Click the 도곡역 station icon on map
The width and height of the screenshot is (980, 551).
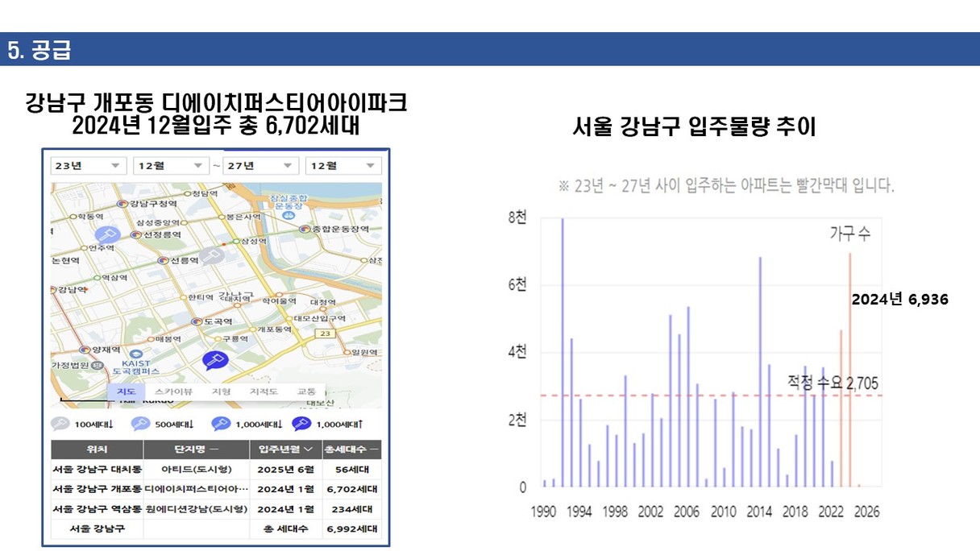tap(197, 321)
